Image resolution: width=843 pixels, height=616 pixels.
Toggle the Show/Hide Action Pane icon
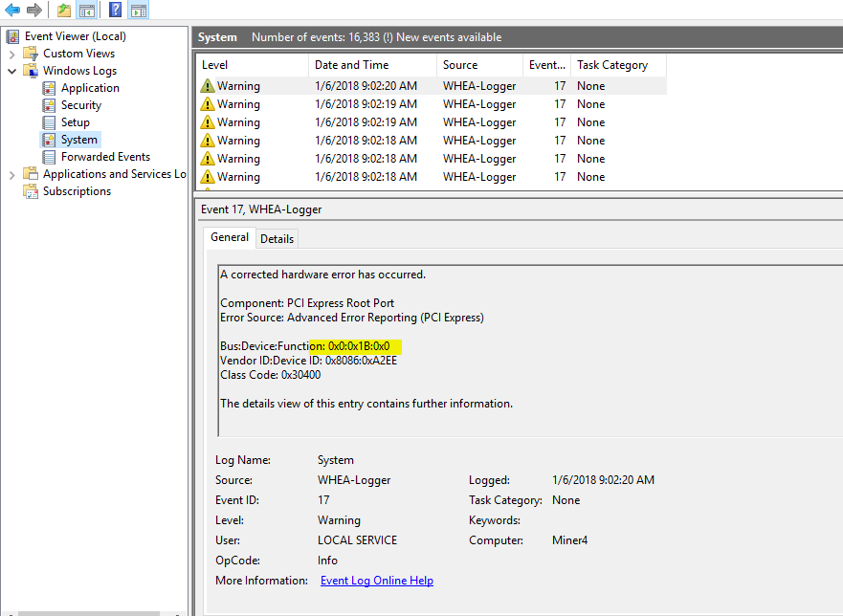(x=139, y=11)
